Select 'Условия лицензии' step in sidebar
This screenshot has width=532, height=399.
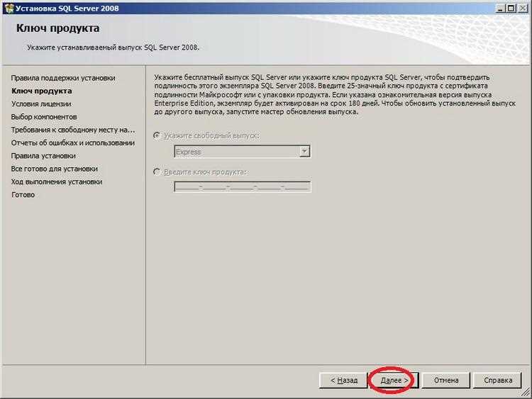tap(41, 104)
